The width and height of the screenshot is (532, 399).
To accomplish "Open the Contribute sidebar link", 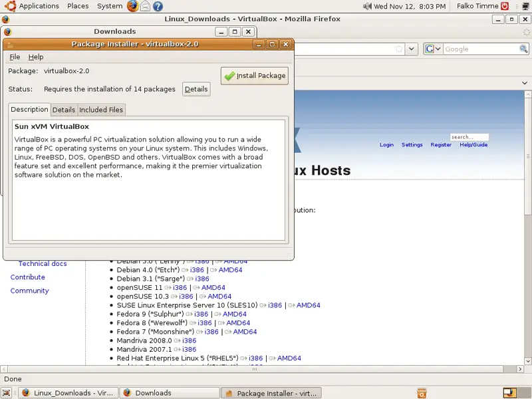I will [x=27, y=277].
